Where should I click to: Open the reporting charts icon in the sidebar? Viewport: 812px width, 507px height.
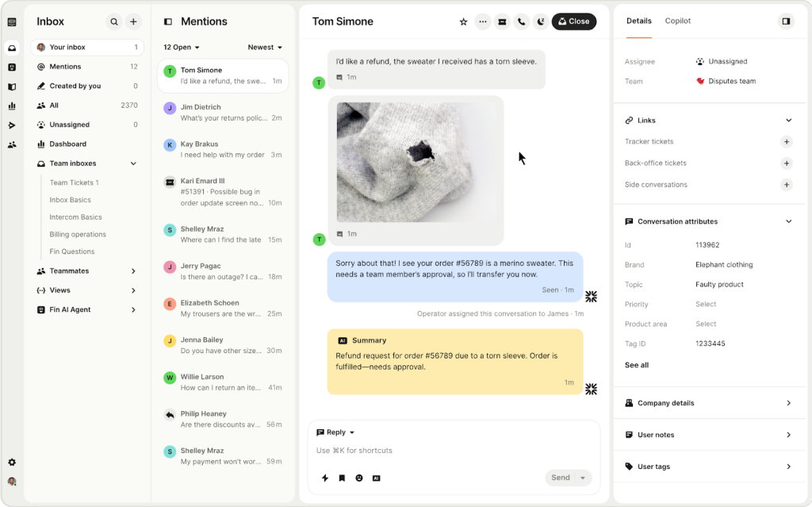(x=11, y=104)
